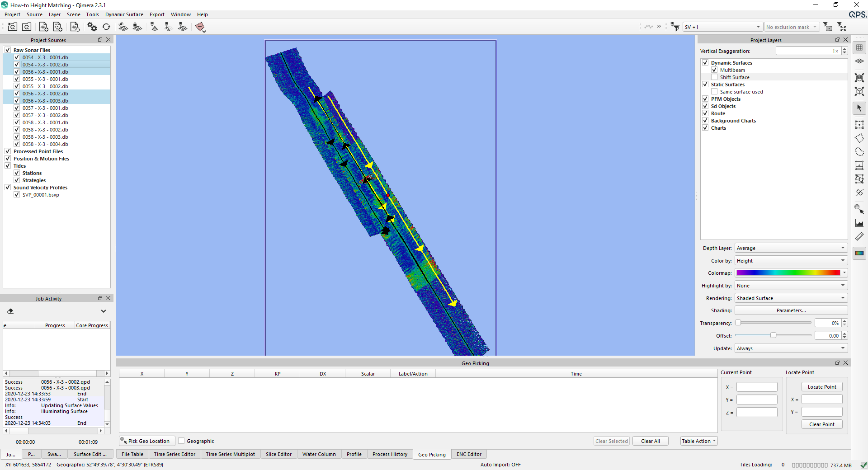This screenshot has width=868, height=470.
Task: Select the profile graph tool icon
Action: pyautogui.click(x=859, y=223)
